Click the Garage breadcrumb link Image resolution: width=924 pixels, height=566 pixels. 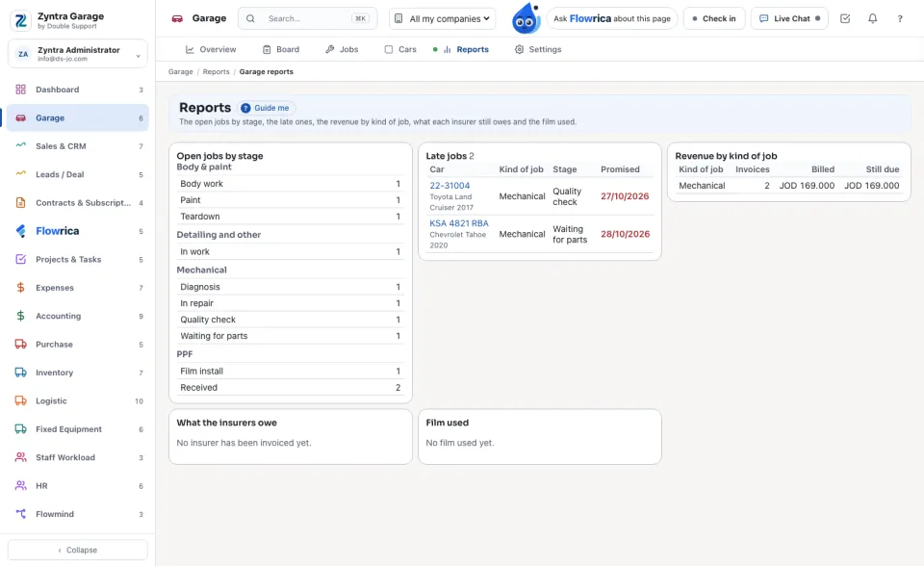180,72
